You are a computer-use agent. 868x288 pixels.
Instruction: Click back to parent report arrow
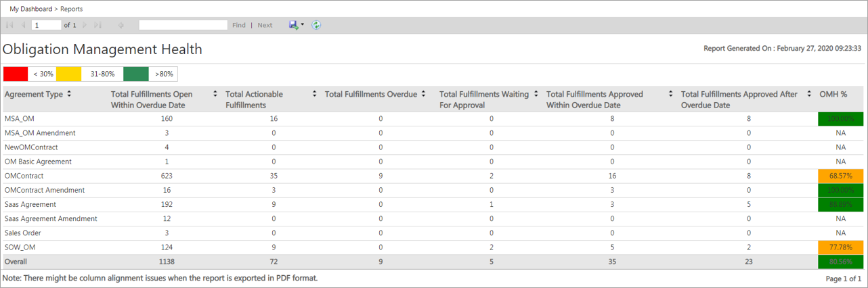tap(121, 25)
